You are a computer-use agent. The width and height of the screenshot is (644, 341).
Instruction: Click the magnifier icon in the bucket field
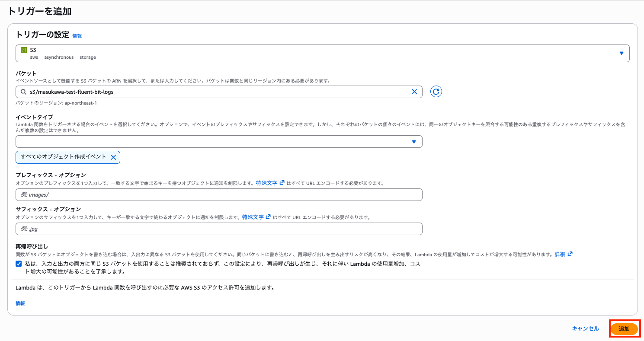23,92
